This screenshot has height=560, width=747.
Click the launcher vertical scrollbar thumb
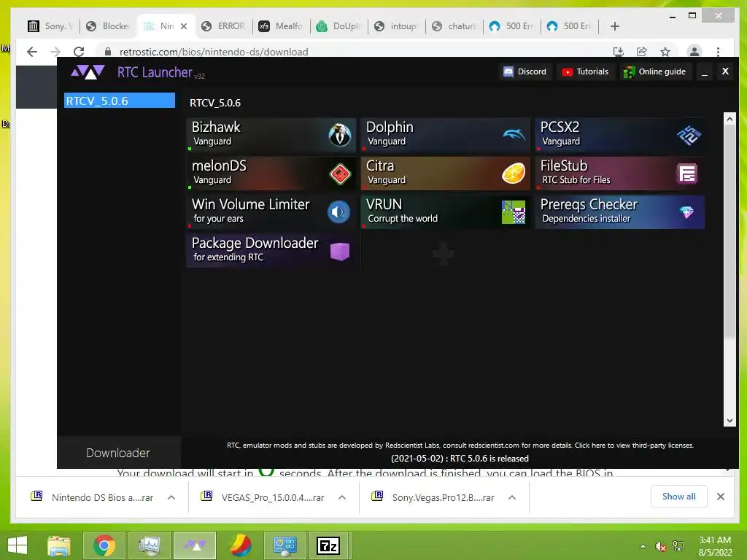[x=729, y=232]
